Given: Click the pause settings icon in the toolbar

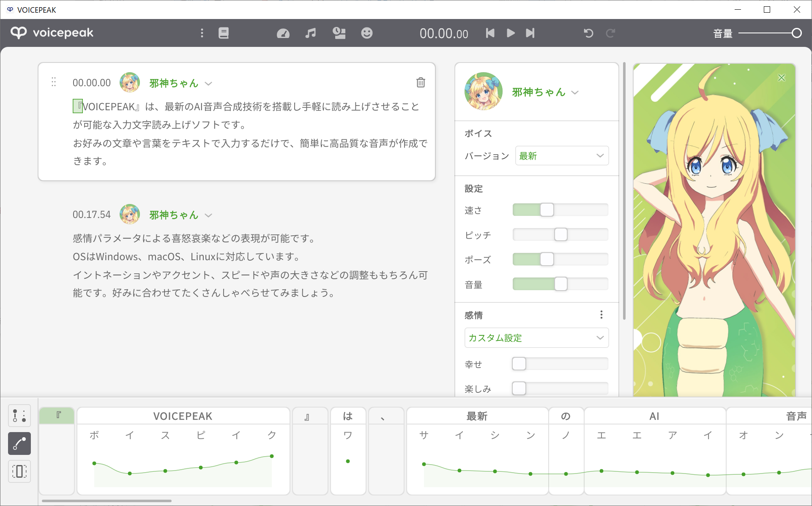Looking at the screenshot, I should [339, 33].
